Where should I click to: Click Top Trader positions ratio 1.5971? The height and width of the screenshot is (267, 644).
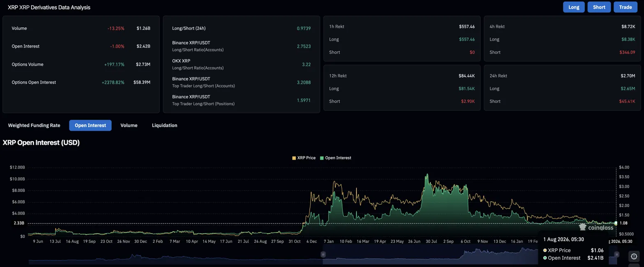click(x=304, y=100)
